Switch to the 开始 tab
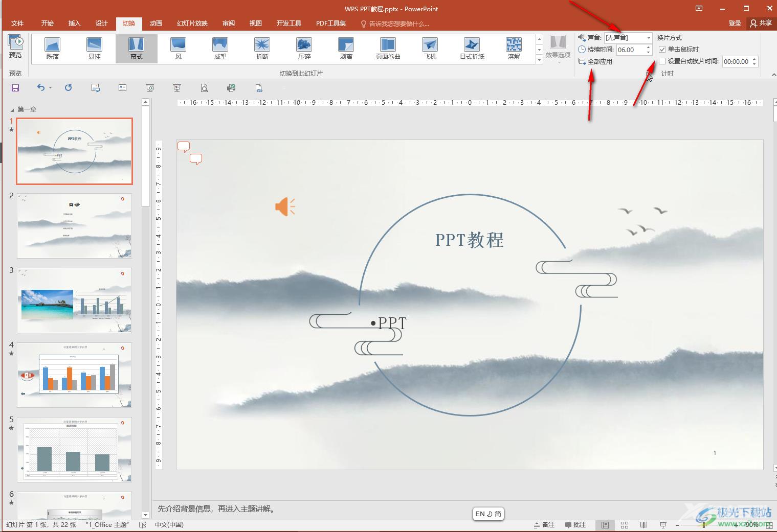This screenshot has width=777, height=532. 48,24
